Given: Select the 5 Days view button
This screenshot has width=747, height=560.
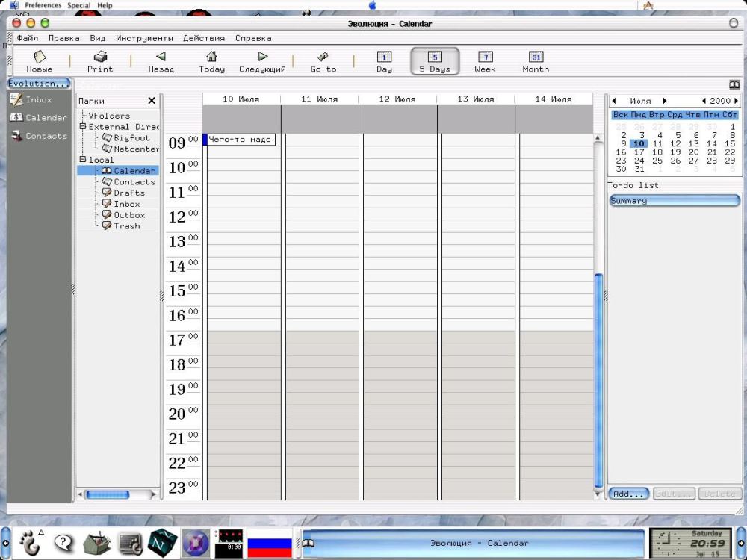Looking at the screenshot, I should click(x=435, y=61).
